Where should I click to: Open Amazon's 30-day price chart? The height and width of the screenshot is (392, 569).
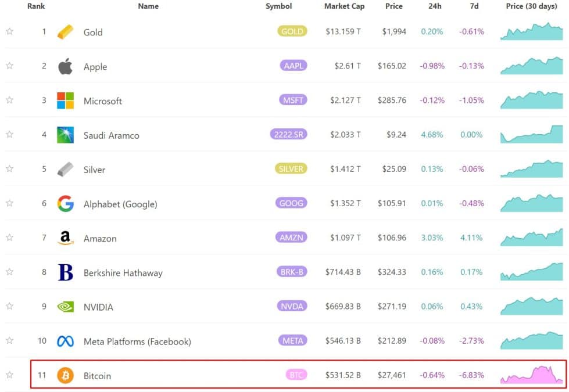click(x=532, y=237)
